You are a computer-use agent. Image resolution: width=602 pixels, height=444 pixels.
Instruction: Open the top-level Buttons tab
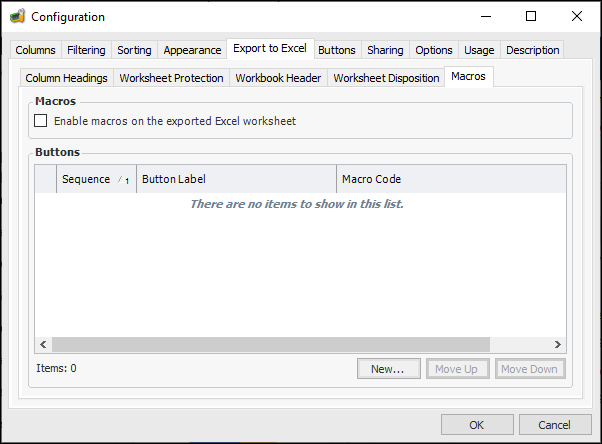(x=337, y=50)
